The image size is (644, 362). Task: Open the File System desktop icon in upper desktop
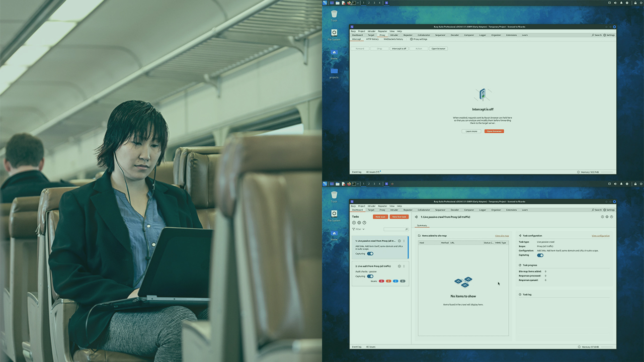click(x=334, y=33)
